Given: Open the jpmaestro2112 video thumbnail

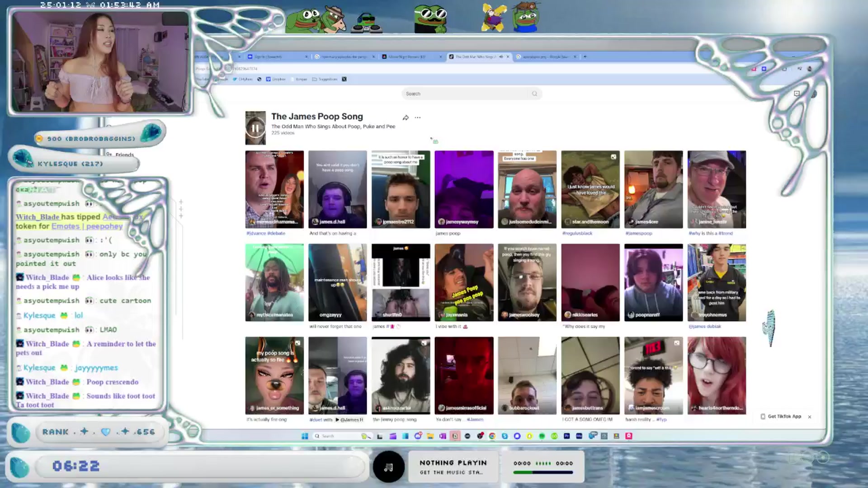Looking at the screenshot, I should coord(401,189).
